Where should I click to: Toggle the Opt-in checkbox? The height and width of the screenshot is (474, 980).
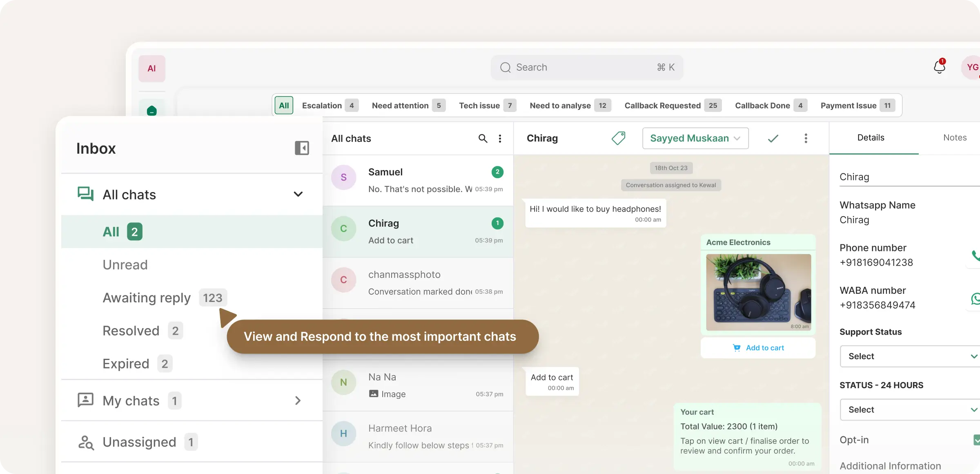(976, 440)
